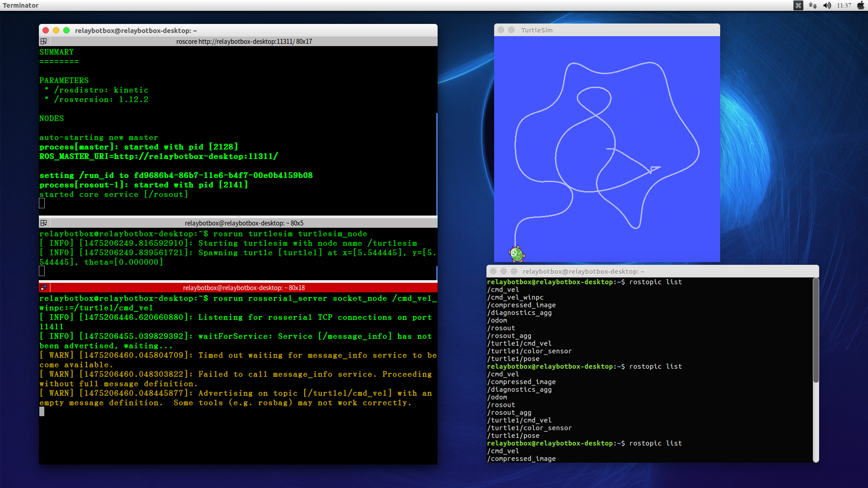Screen dimensions: 868x488
Task: Click the cursor in the rosserial terminal
Action: point(42,412)
